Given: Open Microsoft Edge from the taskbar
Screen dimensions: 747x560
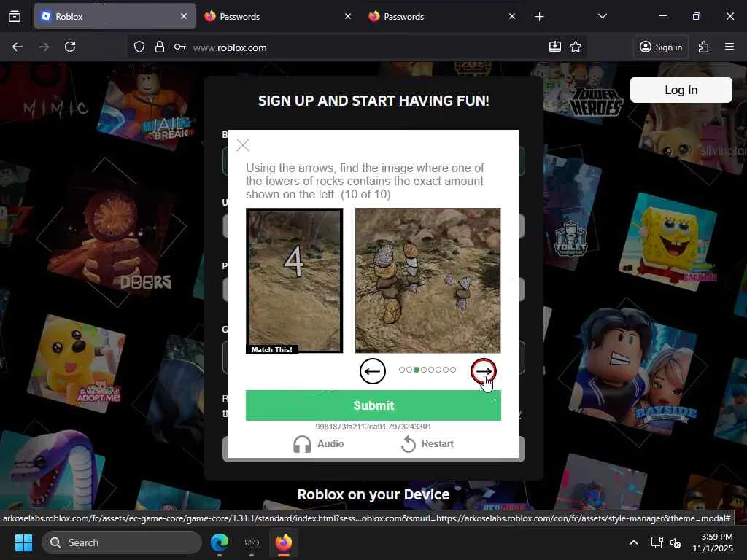Looking at the screenshot, I should pyautogui.click(x=220, y=542).
